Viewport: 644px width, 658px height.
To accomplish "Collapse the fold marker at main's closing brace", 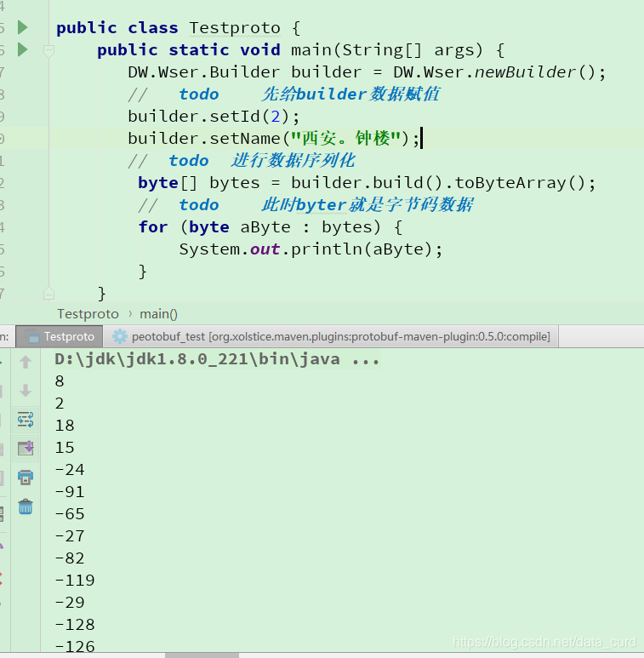I will pyautogui.click(x=48, y=294).
